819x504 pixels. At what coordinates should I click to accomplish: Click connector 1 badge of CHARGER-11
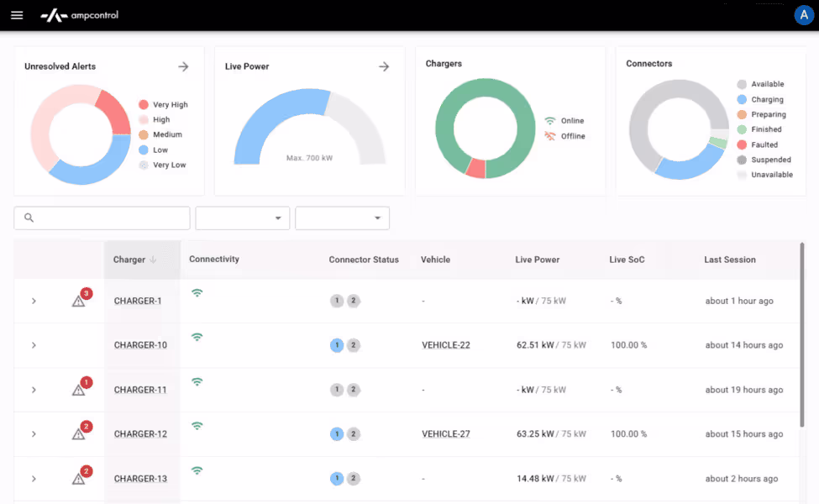point(337,390)
